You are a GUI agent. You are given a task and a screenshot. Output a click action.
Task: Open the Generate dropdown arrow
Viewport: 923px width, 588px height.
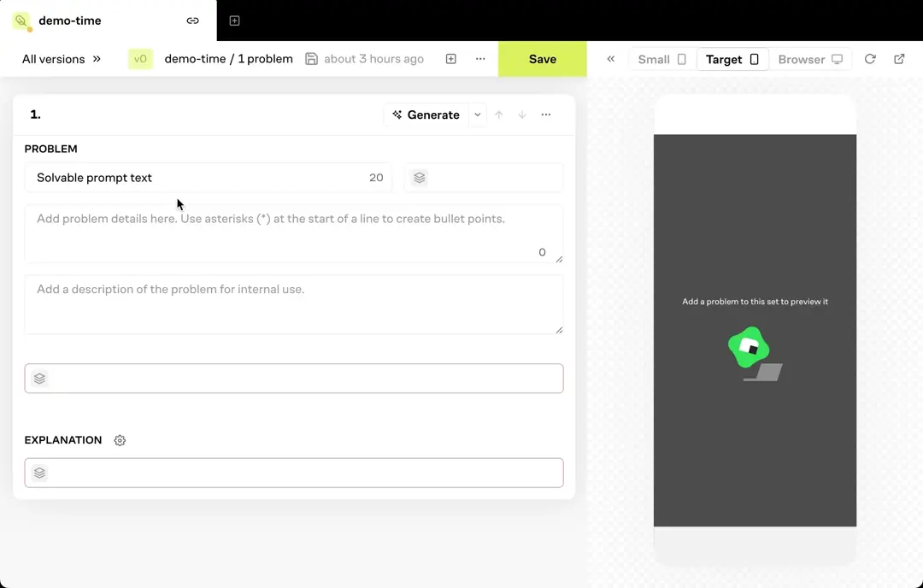tap(478, 115)
